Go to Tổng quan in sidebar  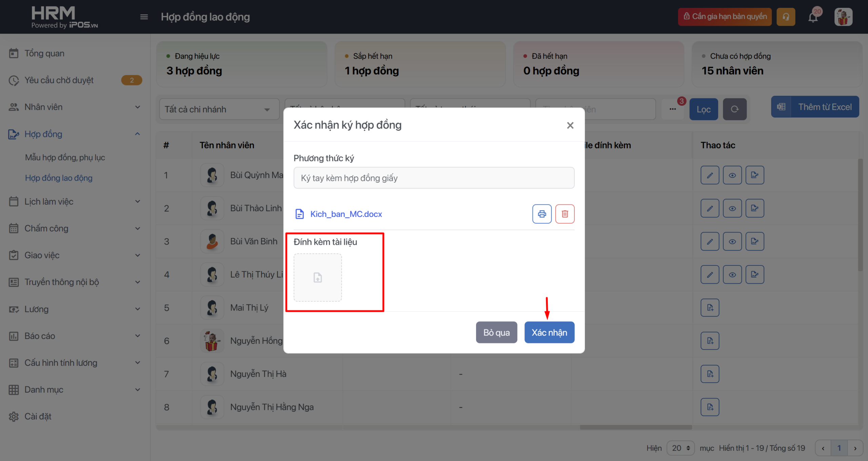click(44, 53)
